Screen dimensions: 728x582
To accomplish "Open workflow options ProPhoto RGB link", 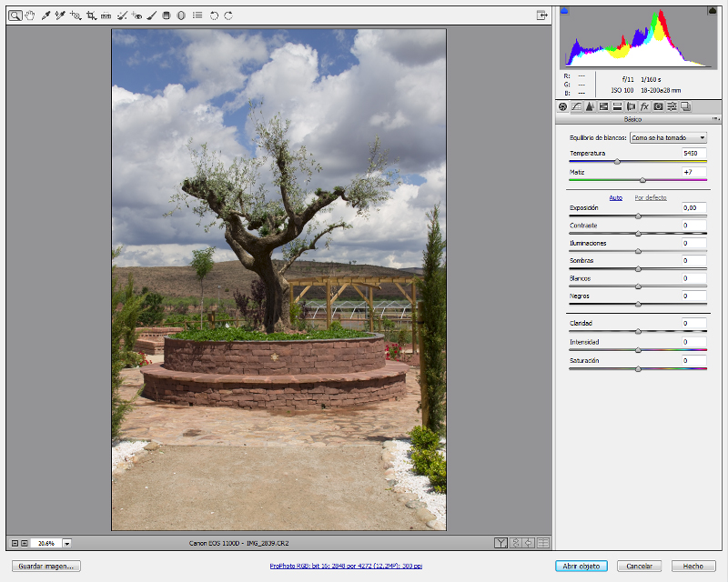I will pyautogui.click(x=346, y=567).
